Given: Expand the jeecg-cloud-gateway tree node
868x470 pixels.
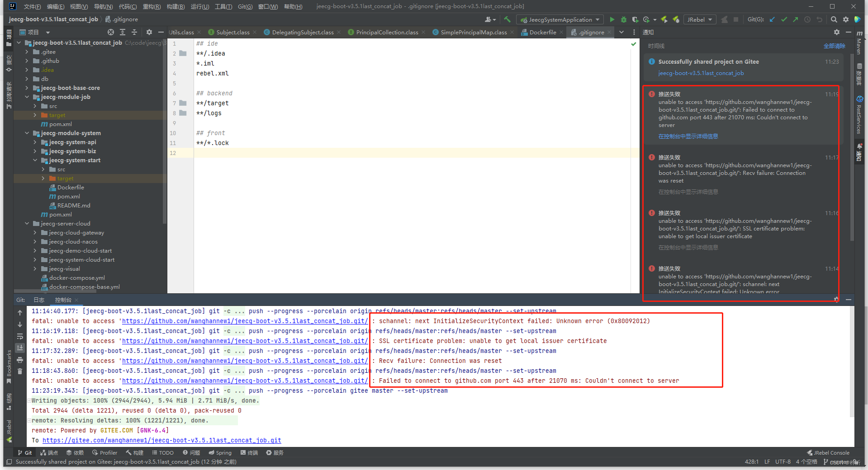Looking at the screenshot, I should 35,232.
